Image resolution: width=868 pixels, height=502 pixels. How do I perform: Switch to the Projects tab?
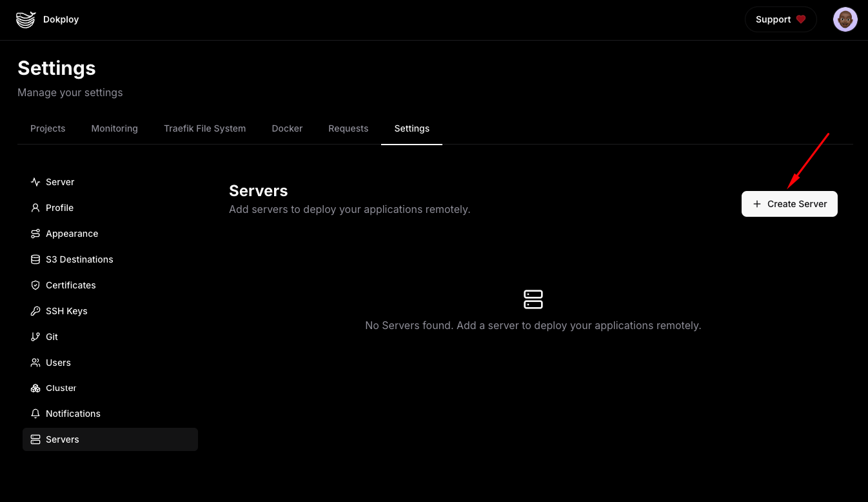click(48, 128)
